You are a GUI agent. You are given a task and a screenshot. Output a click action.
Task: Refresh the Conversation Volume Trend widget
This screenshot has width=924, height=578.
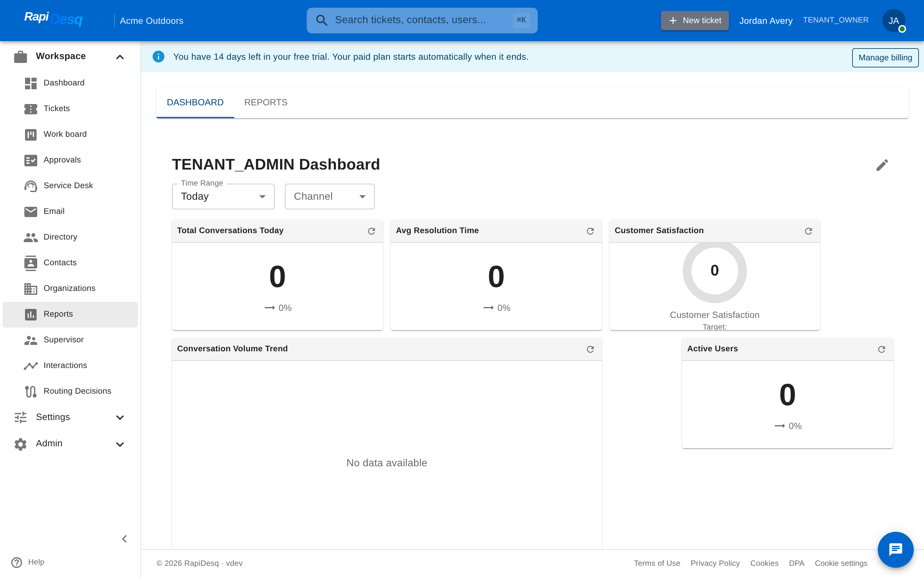(590, 349)
